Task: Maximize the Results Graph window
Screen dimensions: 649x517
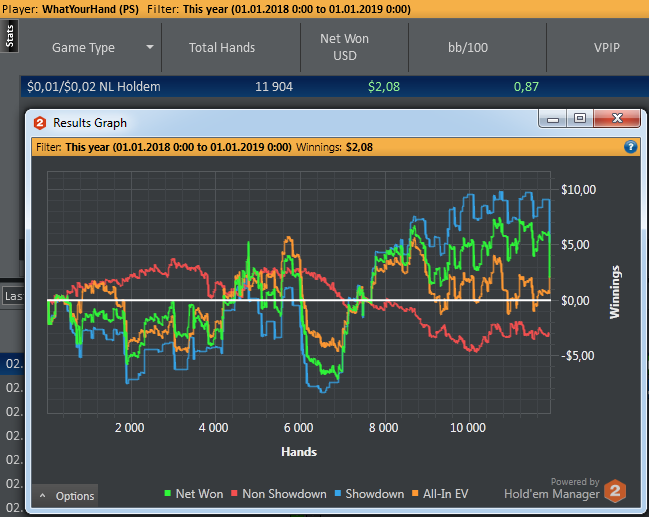Action: 580,119
